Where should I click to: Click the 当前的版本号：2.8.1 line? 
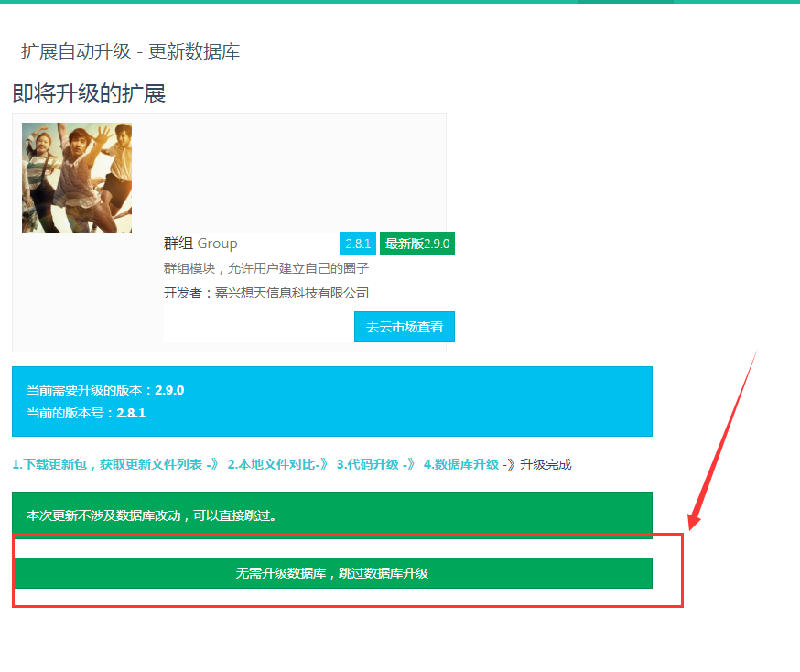tap(86, 413)
